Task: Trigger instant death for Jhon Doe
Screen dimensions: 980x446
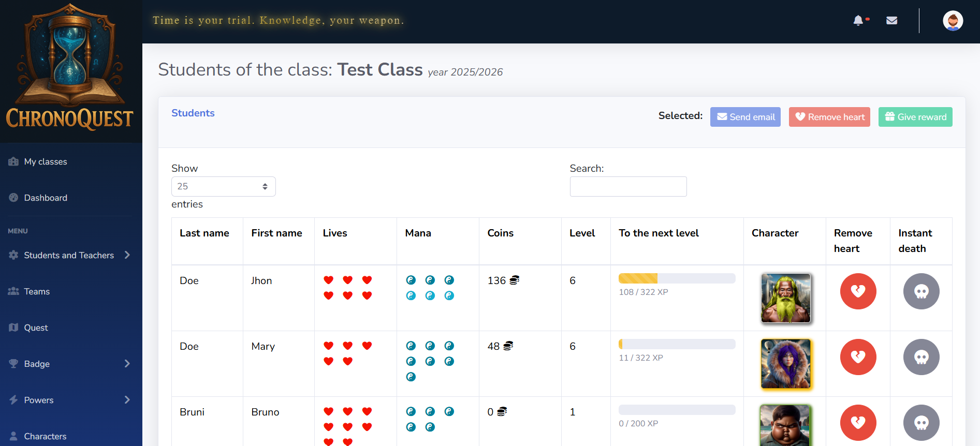Action: tap(921, 291)
